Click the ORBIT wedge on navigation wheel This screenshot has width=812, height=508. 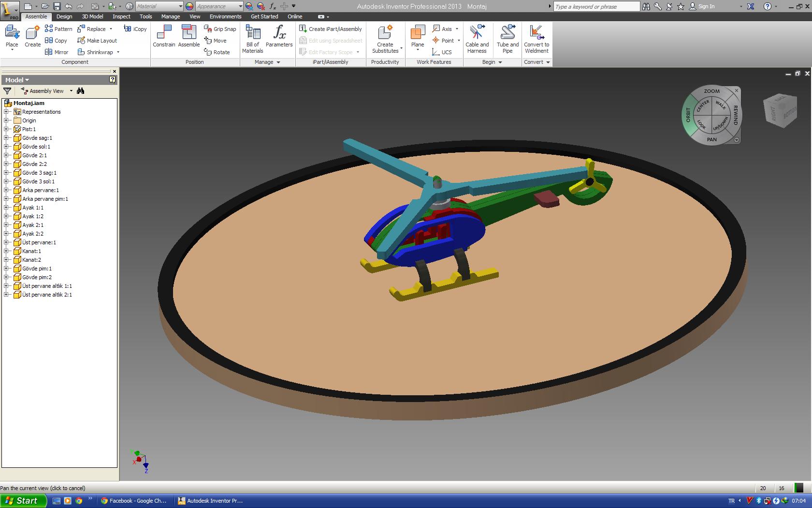(688, 115)
